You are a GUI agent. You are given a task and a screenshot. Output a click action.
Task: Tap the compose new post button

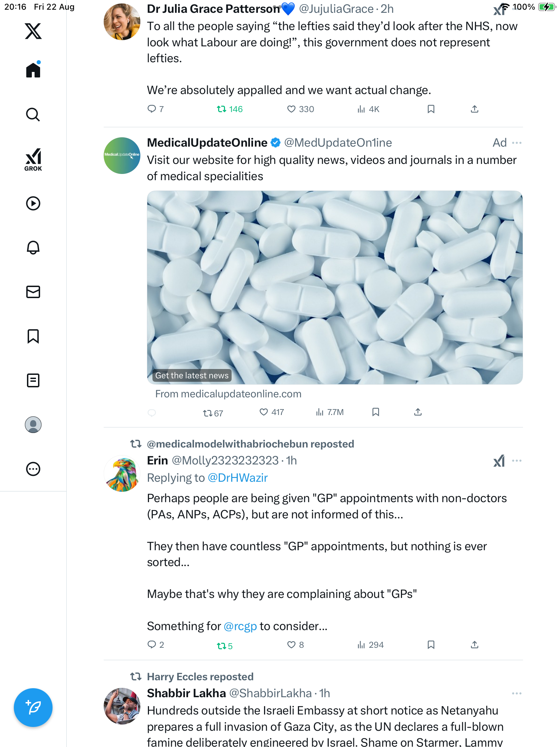point(33,708)
